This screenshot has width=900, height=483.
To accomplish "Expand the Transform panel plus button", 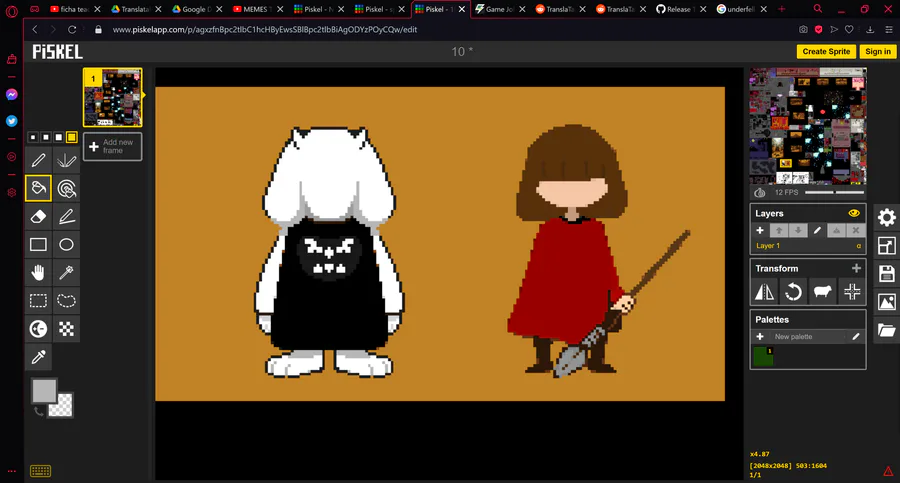I will click(856, 268).
